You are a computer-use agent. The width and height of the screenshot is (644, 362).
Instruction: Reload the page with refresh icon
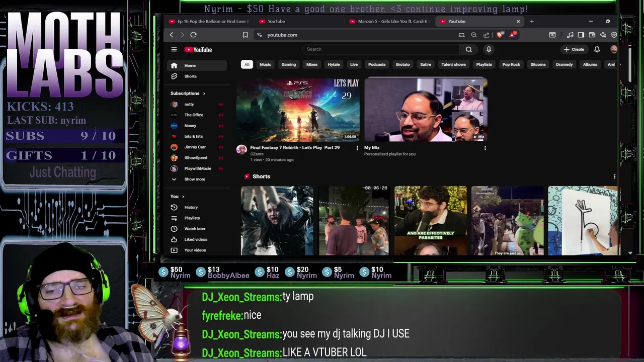(x=193, y=35)
